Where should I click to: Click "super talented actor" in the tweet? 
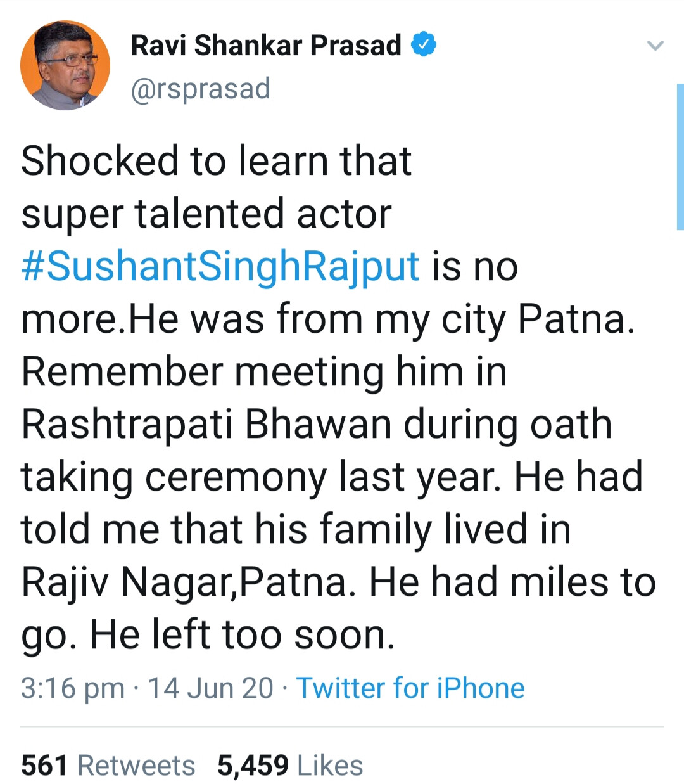point(206,214)
